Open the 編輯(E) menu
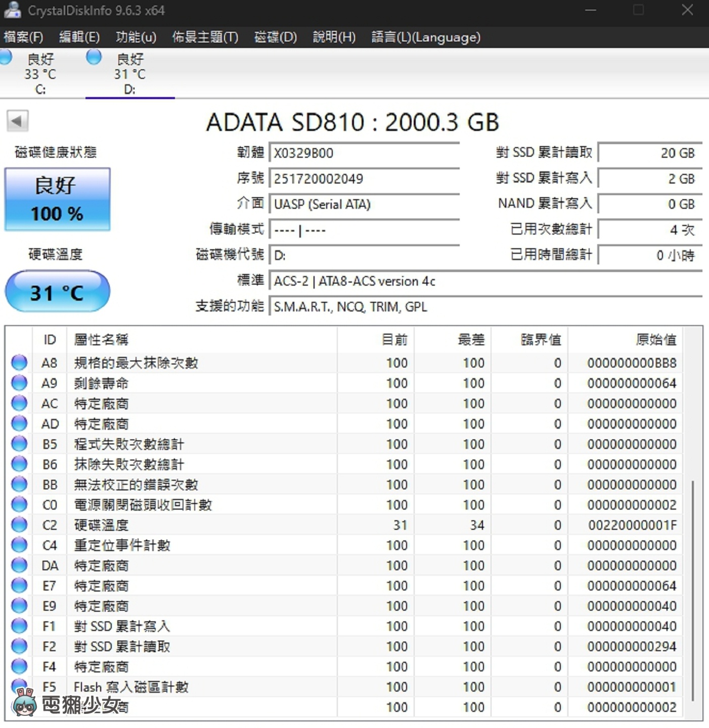Screen dimensions: 709x728 (x=79, y=37)
